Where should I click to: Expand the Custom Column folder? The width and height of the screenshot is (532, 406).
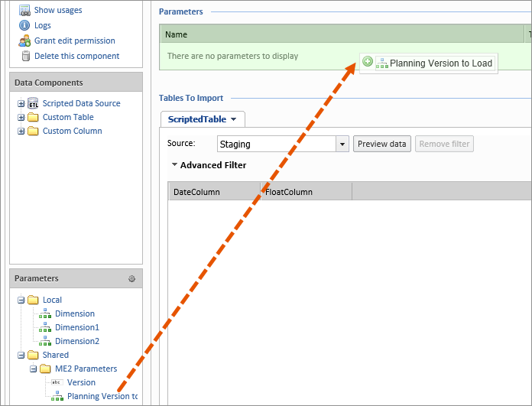21,131
